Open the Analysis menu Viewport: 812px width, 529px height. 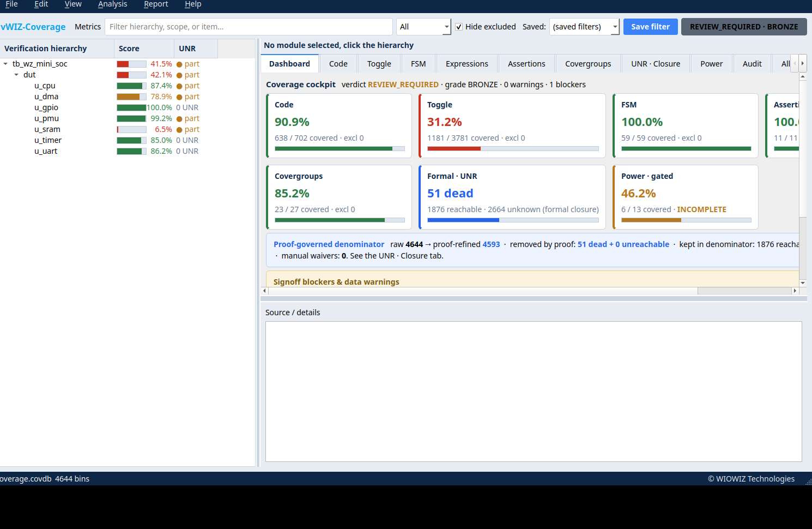(x=113, y=4)
